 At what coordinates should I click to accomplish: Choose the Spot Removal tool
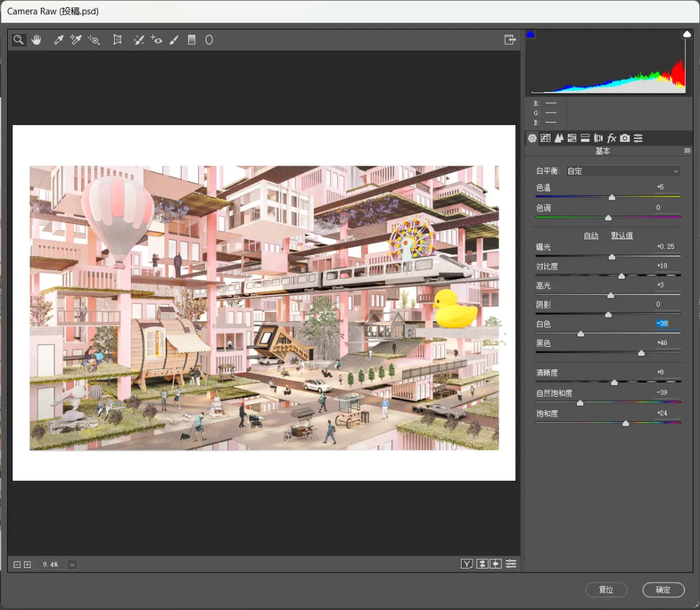(x=139, y=40)
